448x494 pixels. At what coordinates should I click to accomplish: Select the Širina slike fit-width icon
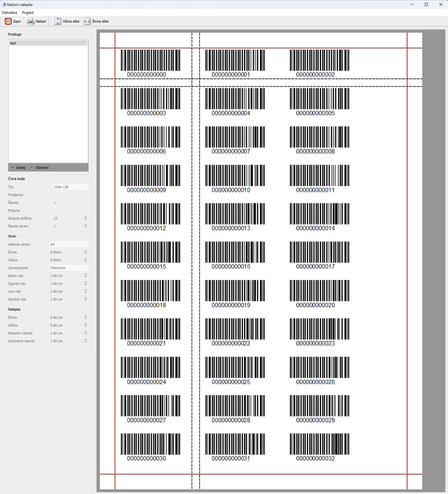(x=87, y=21)
